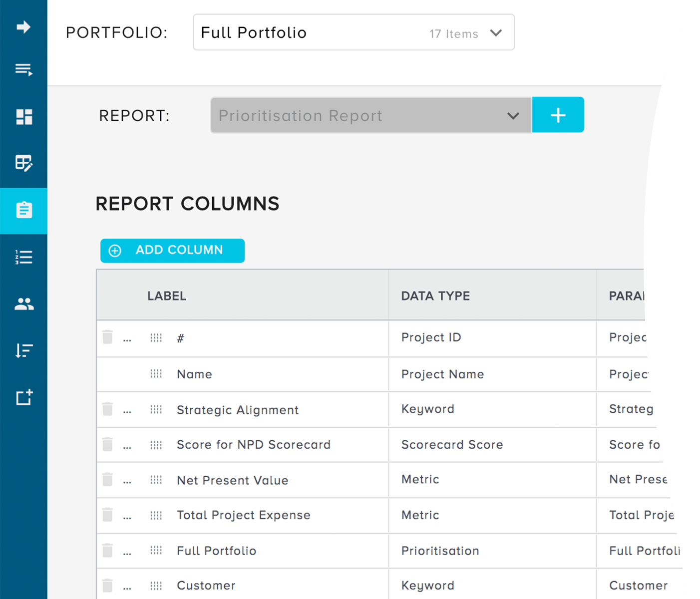700x599 pixels.
Task: Open ellipsis menu for Net Present Value row
Action: pyautogui.click(x=127, y=481)
